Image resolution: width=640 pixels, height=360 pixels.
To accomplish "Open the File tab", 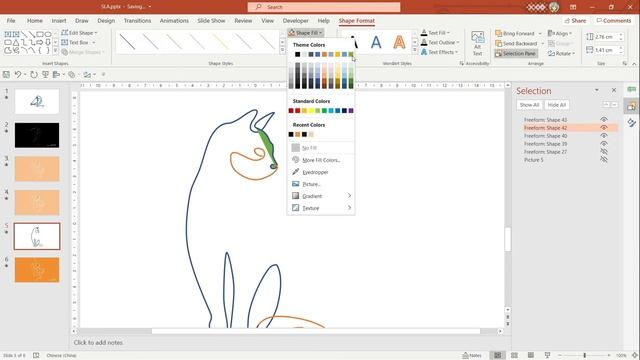I will coord(11,20).
